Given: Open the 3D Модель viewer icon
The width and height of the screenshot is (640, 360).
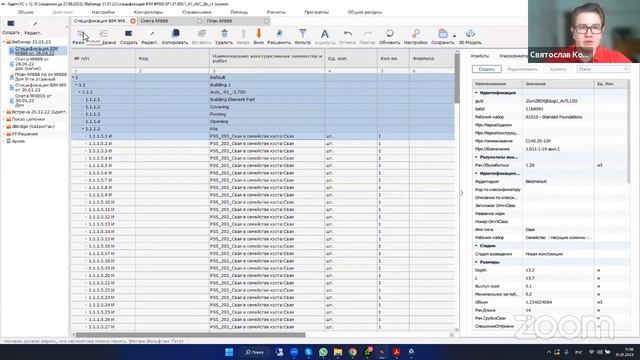Looking at the screenshot, I should point(470,33).
